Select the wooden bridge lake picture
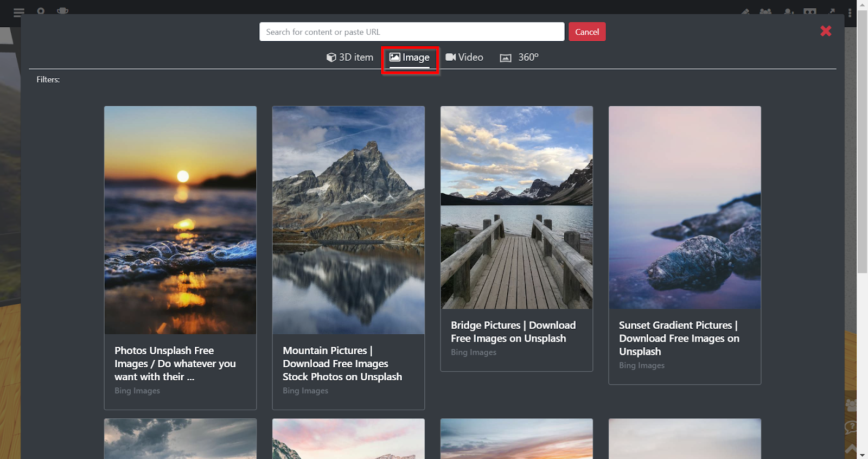The height and width of the screenshot is (459, 868). [x=516, y=207]
